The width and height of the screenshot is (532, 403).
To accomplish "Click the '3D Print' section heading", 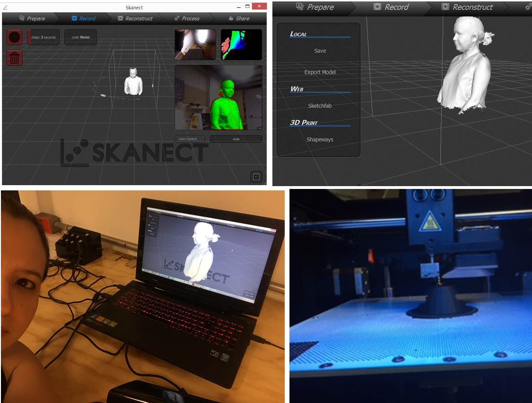I will pyautogui.click(x=304, y=123).
